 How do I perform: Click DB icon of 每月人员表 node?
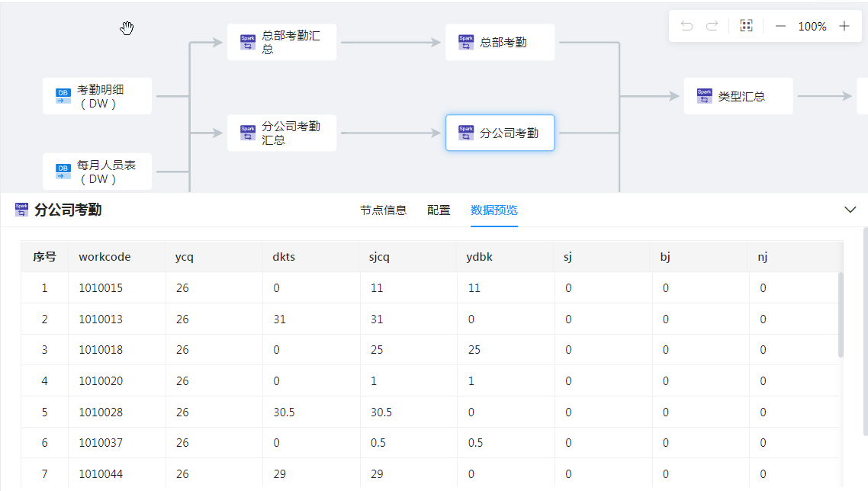click(x=63, y=172)
